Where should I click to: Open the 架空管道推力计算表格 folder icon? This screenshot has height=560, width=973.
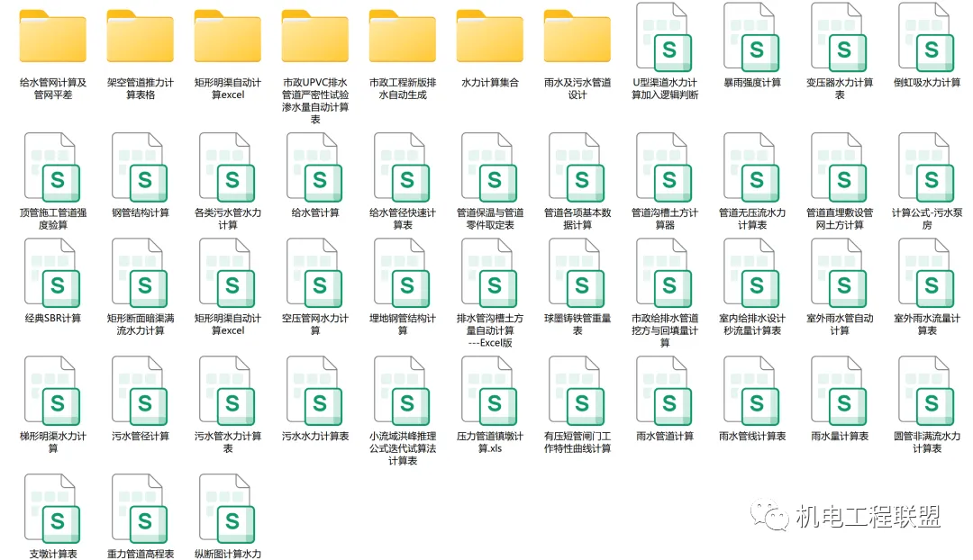click(141, 36)
